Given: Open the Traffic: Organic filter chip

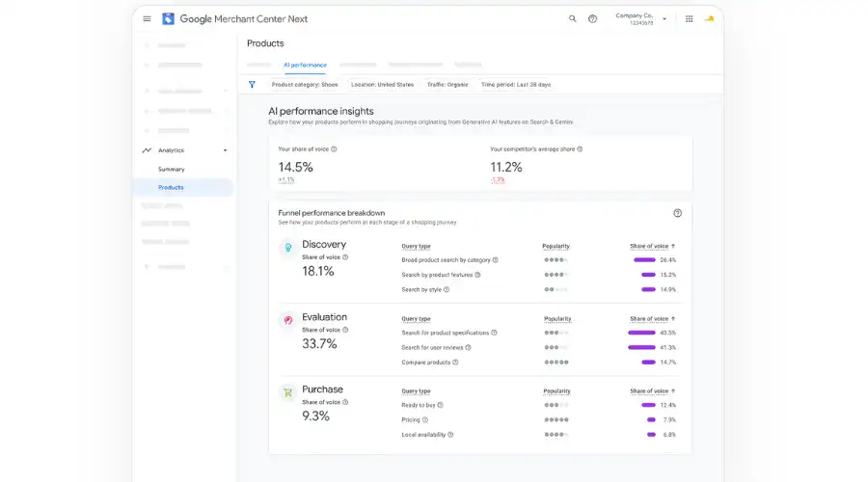Looking at the screenshot, I should (448, 85).
